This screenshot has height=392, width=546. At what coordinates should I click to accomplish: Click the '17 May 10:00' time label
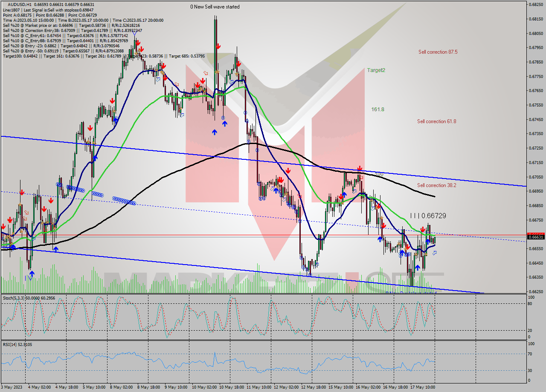tap(423, 388)
